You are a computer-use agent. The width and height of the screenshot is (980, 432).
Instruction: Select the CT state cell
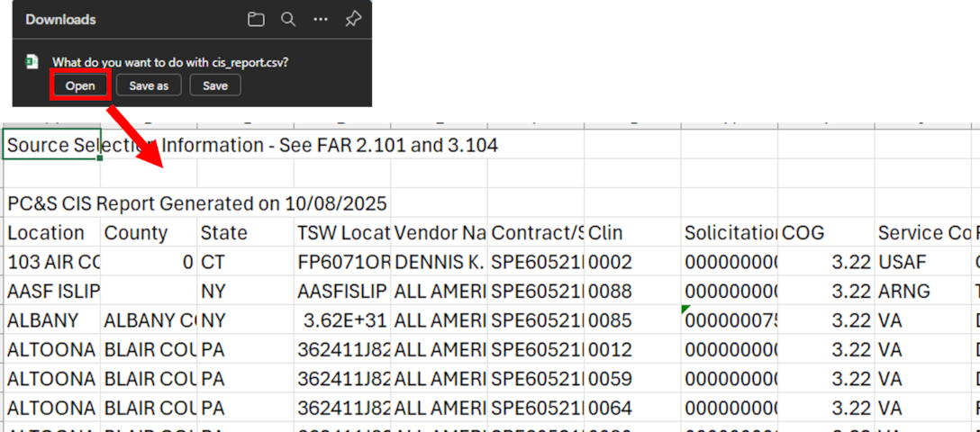(246, 262)
